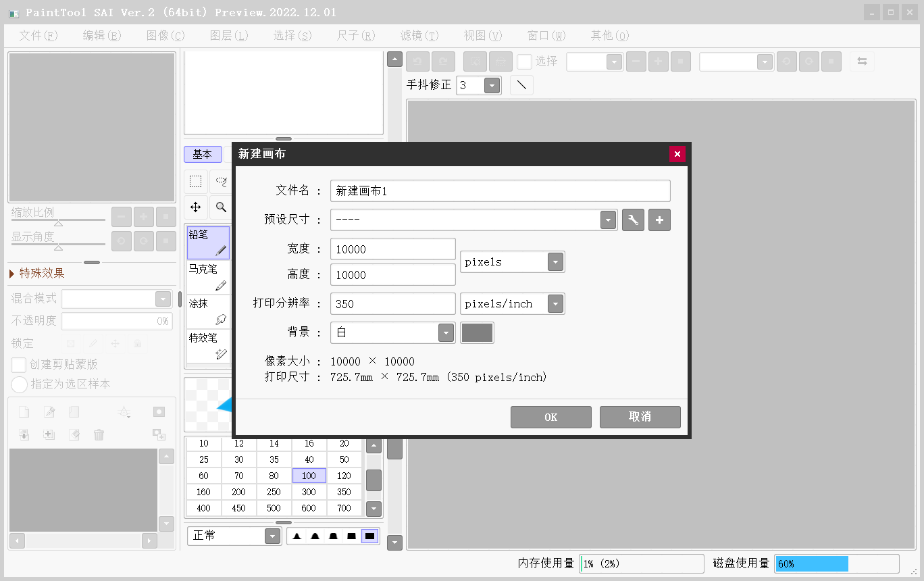Confirm new canvas with OK

551,417
